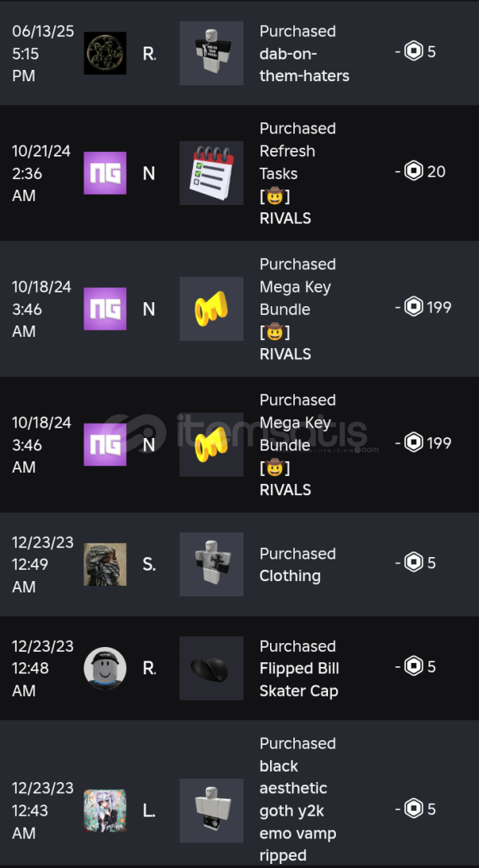The height and width of the screenshot is (868, 479).
Task: Click the Robux icon next to 20
Action: tap(414, 171)
